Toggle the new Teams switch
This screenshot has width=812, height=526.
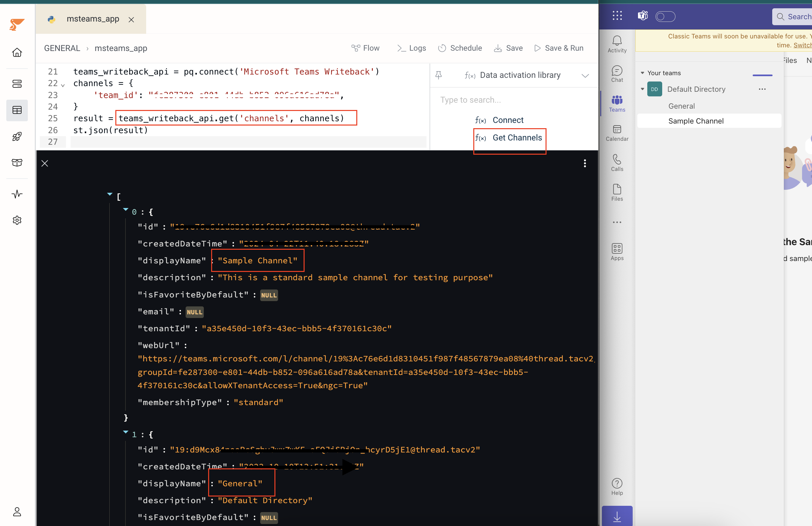(665, 16)
